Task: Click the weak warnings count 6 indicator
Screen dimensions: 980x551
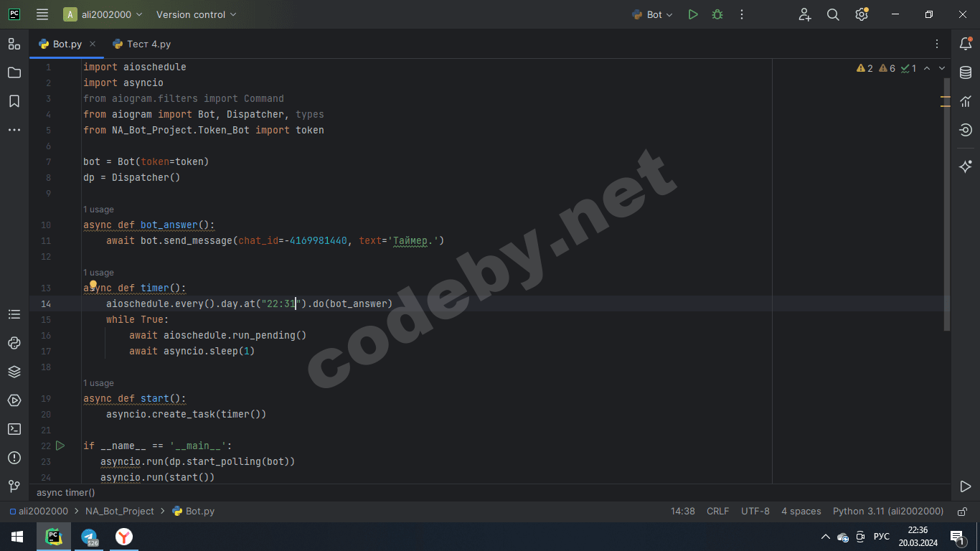Action: click(x=887, y=69)
